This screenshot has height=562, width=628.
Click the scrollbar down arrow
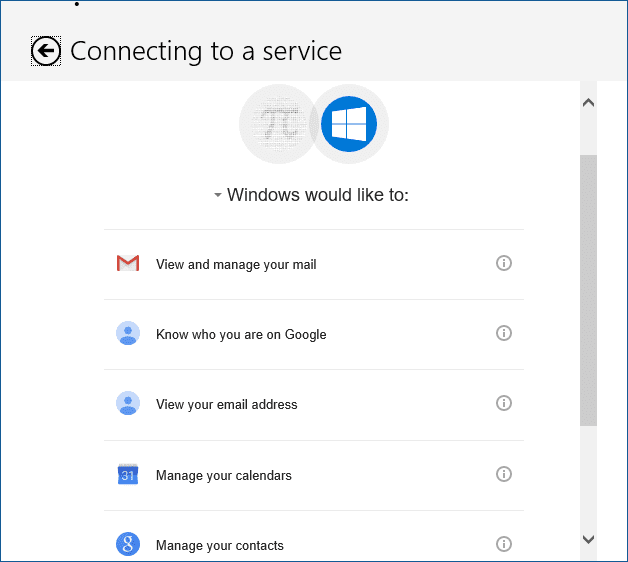coord(588,539)
